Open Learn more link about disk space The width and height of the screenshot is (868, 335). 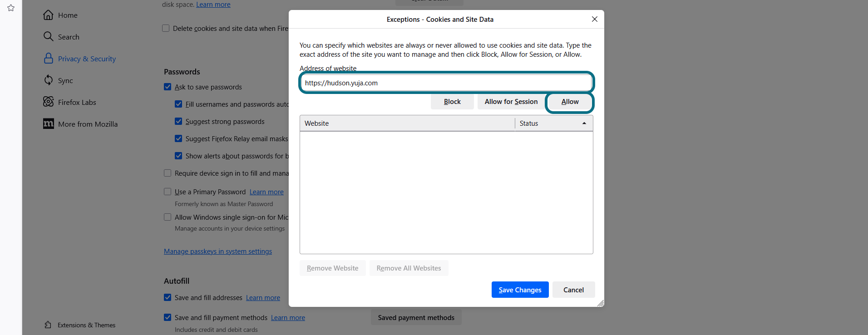pyautogui.click(x=213, y=4)
